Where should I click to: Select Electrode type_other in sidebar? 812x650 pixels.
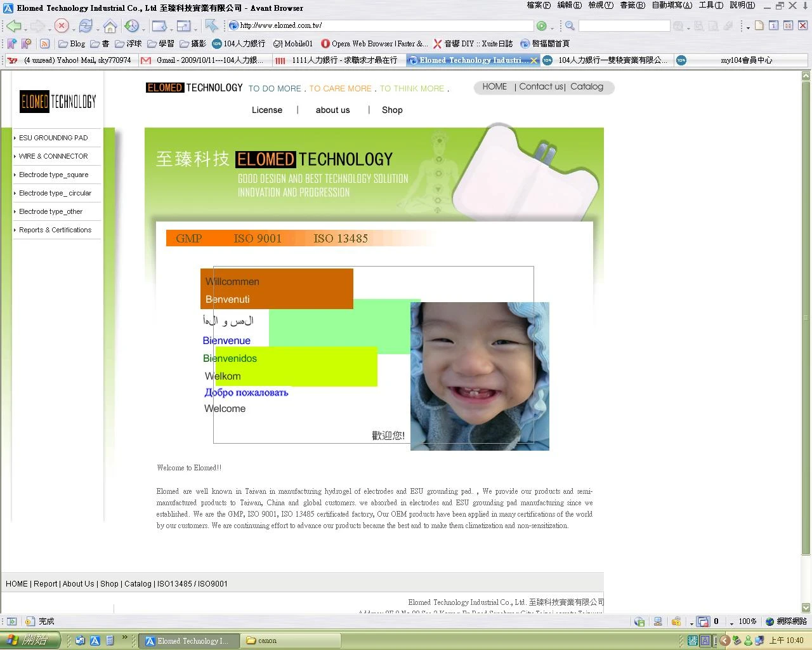pos(51,211)
